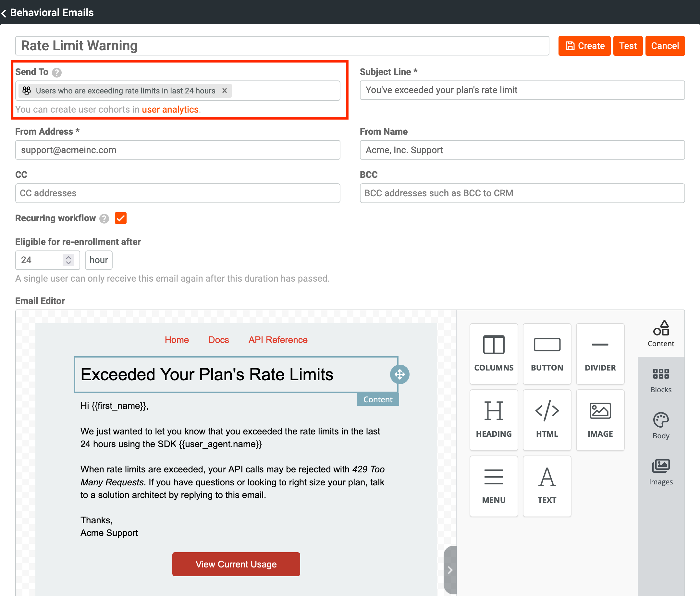
Task: Click the Acme Support signature text
Action: [109, 532]
